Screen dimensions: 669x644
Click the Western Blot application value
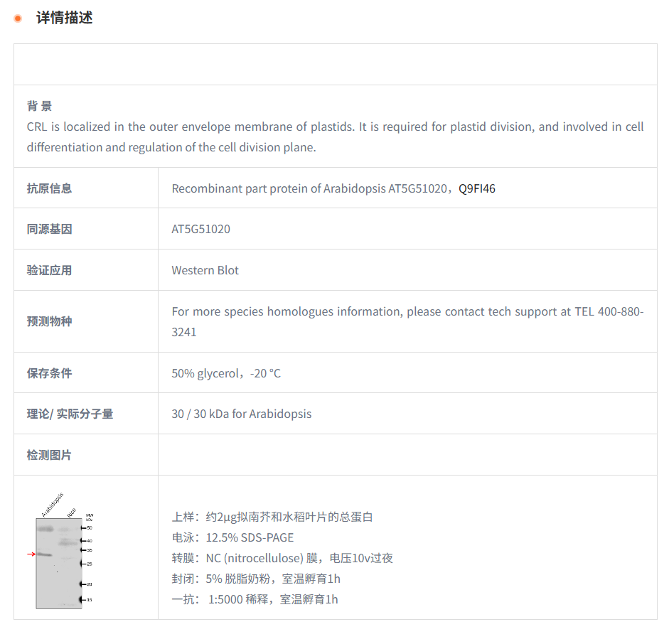205,270
